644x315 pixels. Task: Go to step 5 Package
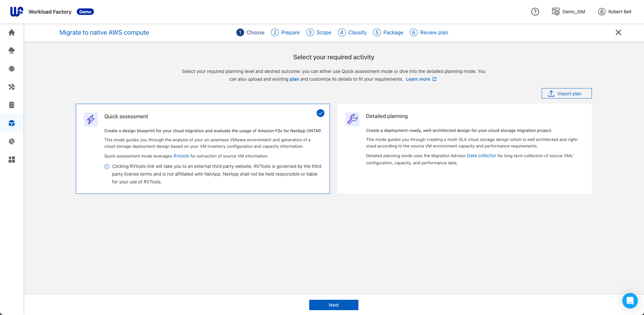pos(388,32)
